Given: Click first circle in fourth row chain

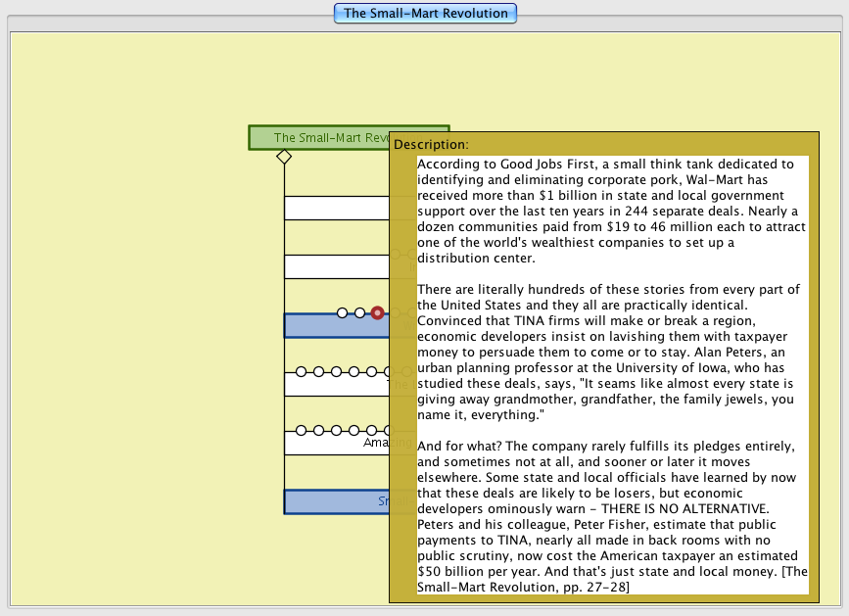Looking at the screenshot, I should [x=302, y=372].
